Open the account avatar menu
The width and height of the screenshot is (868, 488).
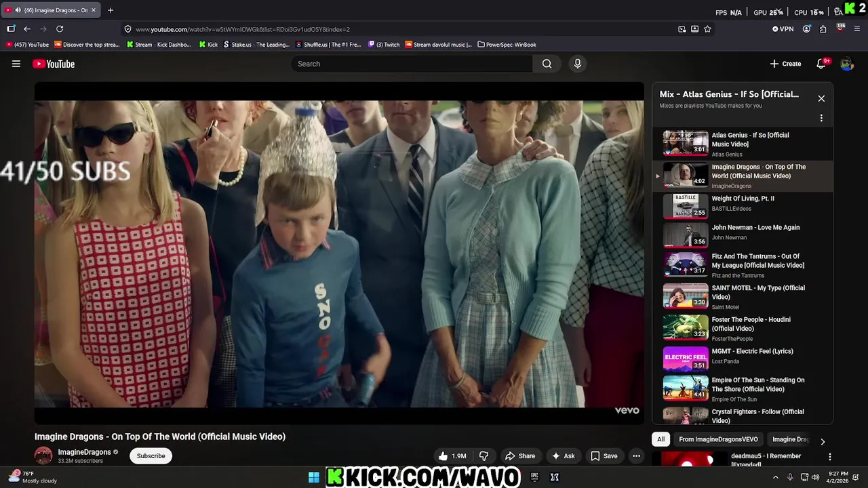pos(846,64)
